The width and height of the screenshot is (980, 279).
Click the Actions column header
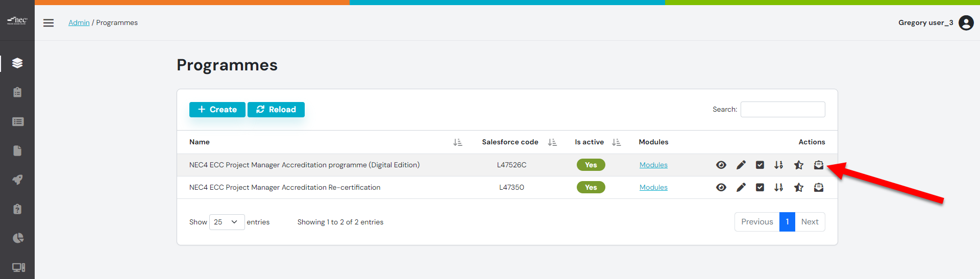tap(812, 142)
